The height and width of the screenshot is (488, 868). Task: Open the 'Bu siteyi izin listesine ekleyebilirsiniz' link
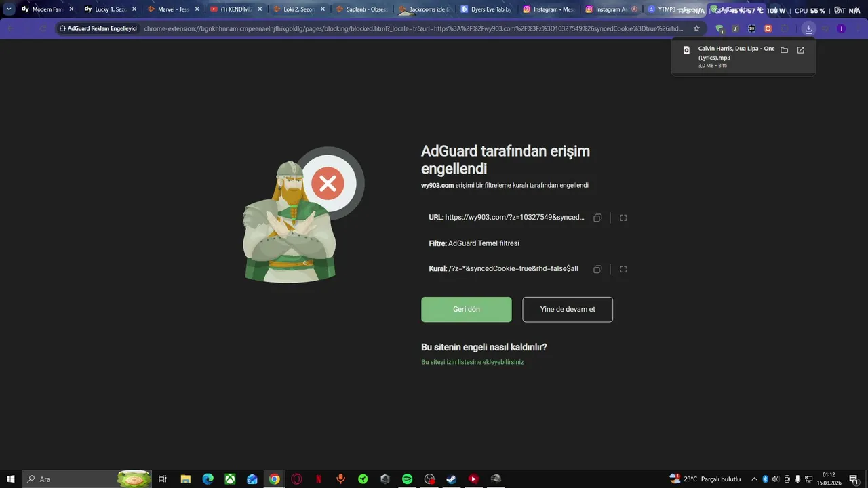(473, 362)
